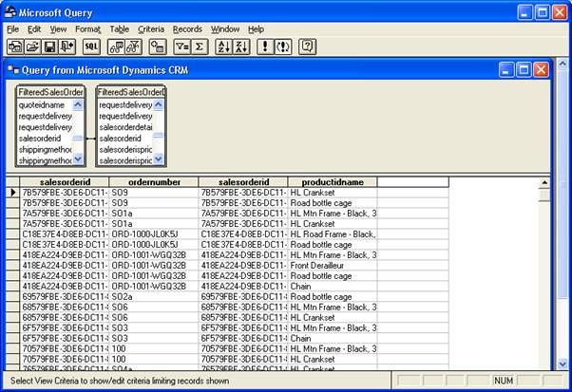Open the SQL view button
The image size is (572, 392).
pos(91,46)
